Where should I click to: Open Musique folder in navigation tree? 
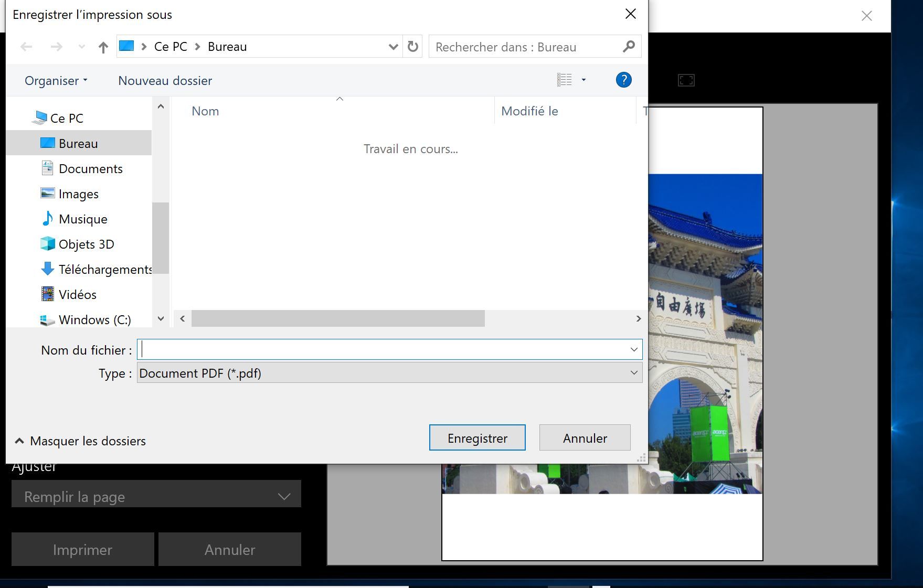(x=83, y=219)
